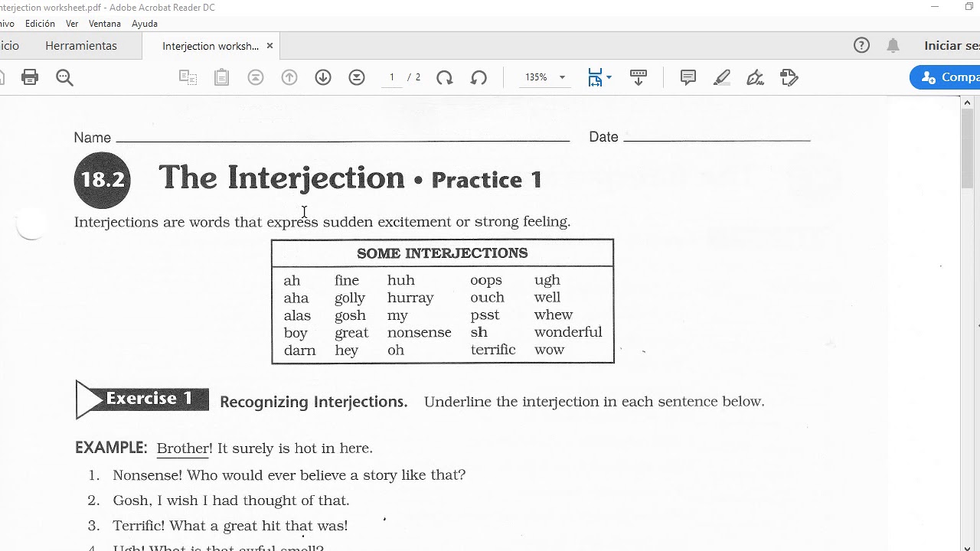Add a sticky note comment

click(x=688, y=77)
